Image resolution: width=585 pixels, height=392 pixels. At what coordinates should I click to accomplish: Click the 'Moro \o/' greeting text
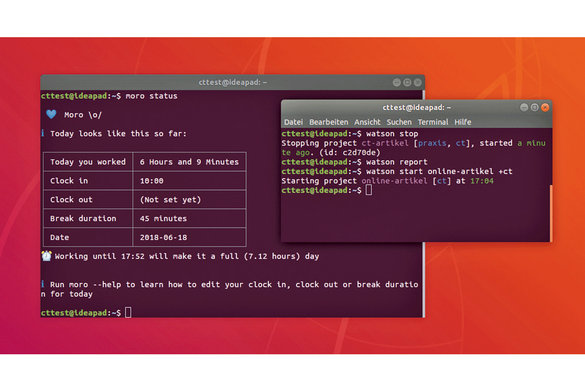click(83, 115)
